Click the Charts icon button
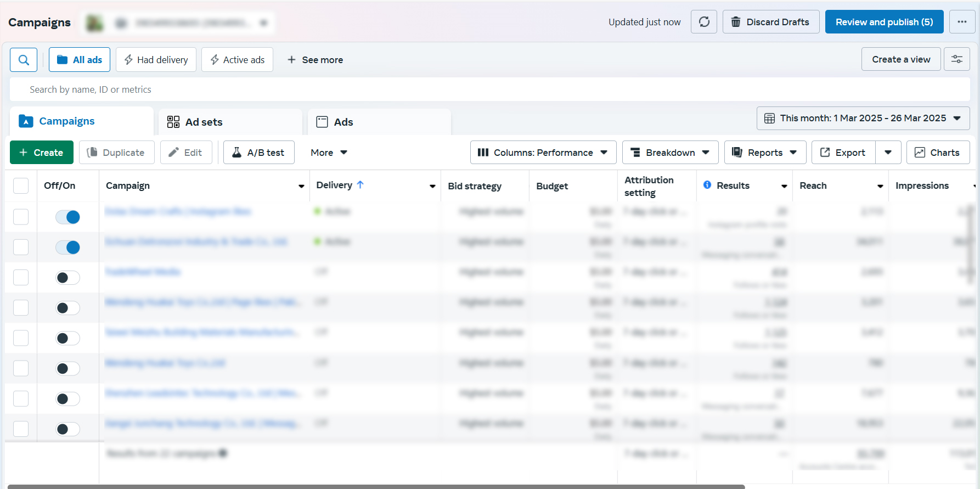This screenshot has width=980, height=489. coord(938,153)
